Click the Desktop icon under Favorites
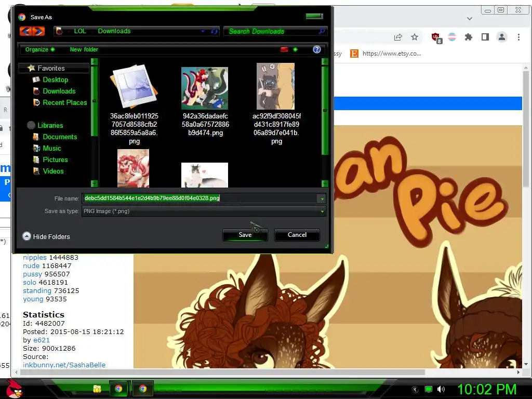This screenshot has width=532, height=399. pyautogui.click(x=36, y=79)
